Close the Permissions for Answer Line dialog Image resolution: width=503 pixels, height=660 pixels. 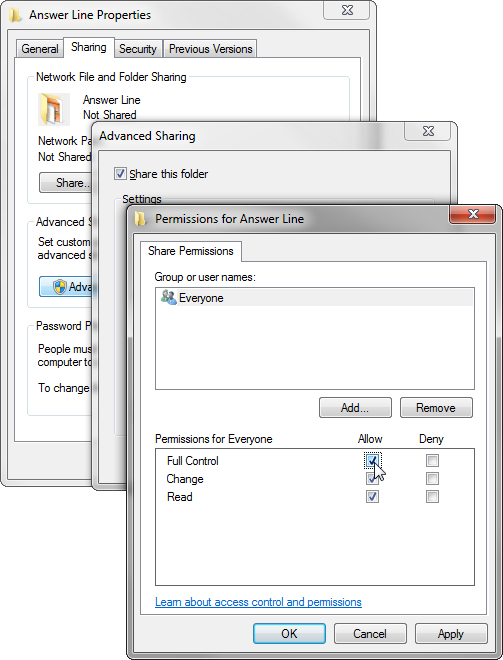[473, 214]
